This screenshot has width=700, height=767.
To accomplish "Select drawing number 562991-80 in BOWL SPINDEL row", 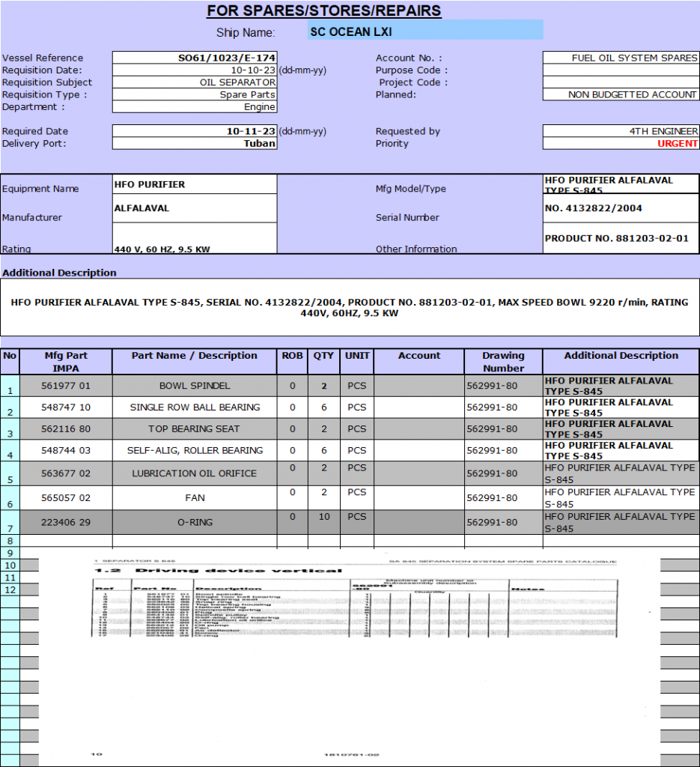I will [x=504, y=386].
